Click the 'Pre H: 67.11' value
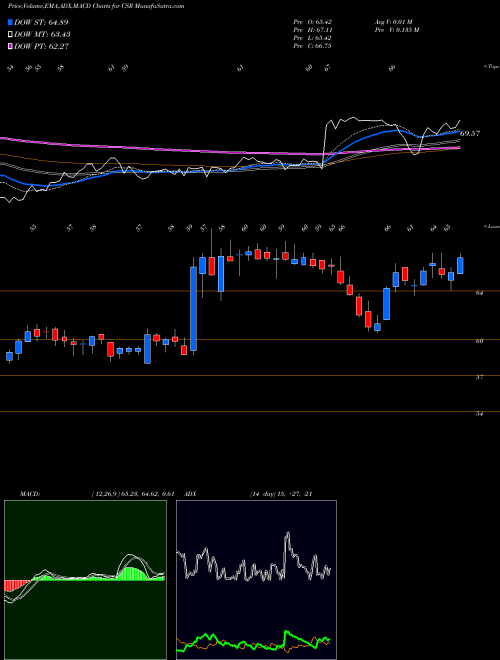 coord(312,30)
